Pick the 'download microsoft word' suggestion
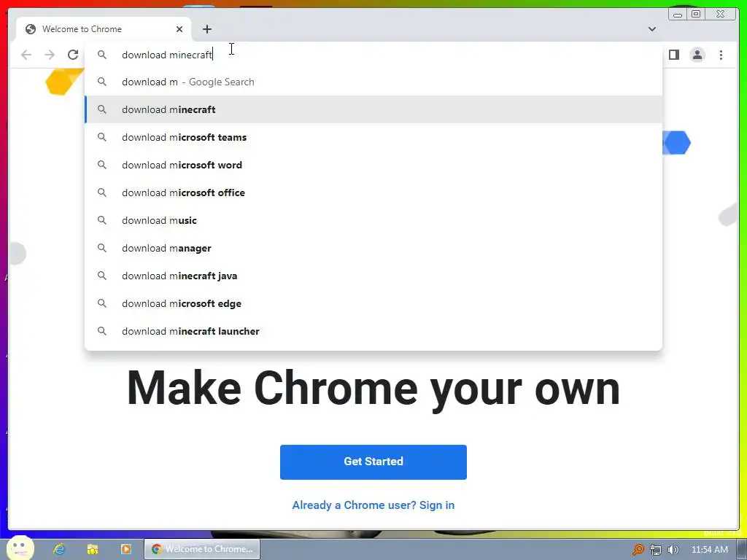The image size is (747, 560). tap(373, 165)
